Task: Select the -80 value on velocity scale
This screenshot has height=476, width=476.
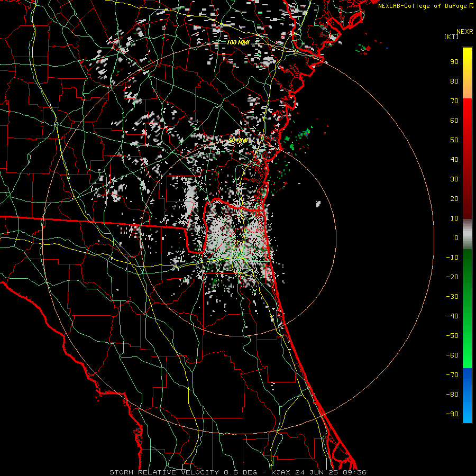Action: tap(452, 395)
